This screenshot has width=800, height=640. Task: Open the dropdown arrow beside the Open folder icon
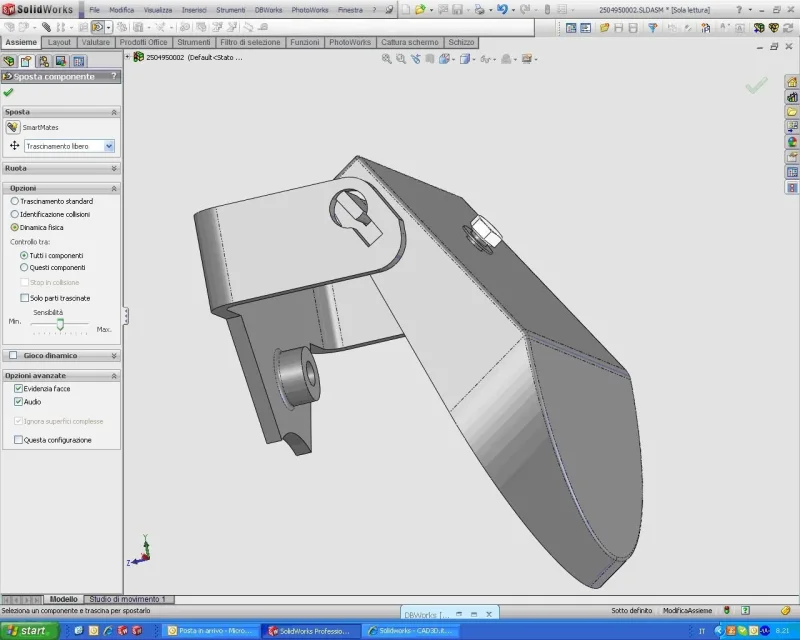432,10
